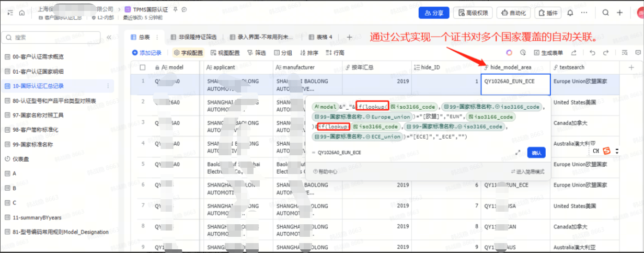Image resolution: width=644 pixels, height=253 pixels.
Task: Go to the home icon
Action: 21,13
